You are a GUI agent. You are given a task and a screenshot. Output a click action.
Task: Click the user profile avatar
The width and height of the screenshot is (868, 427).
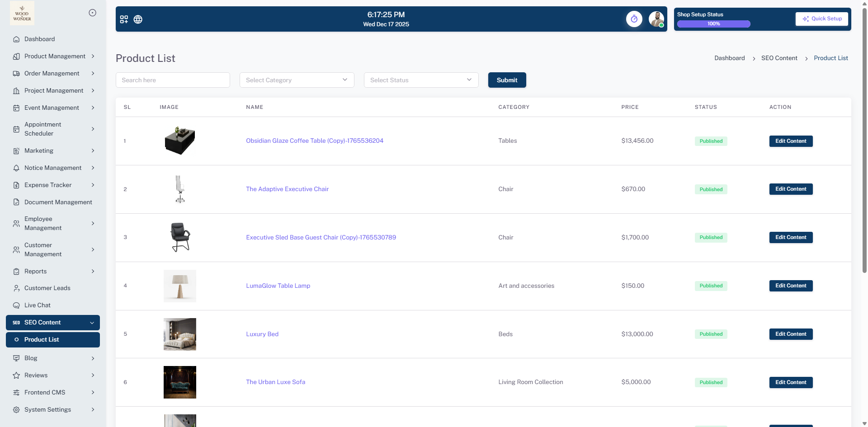(656, 19)
